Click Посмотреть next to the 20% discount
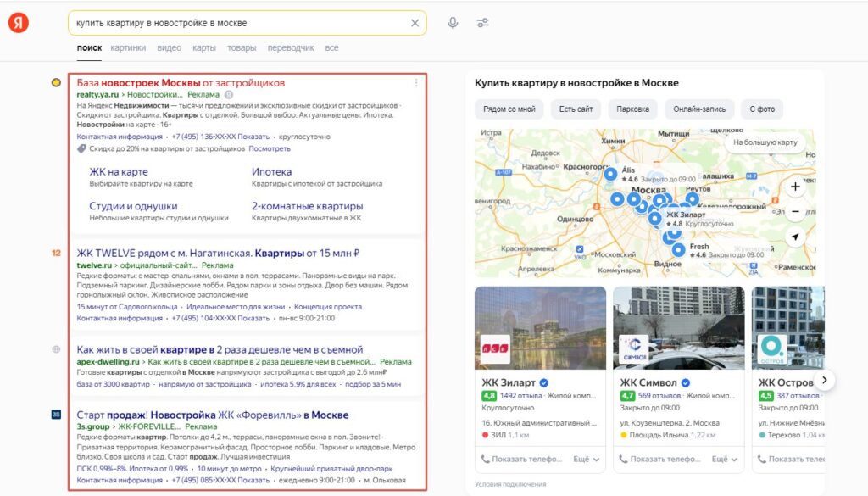 coord(269,149)
